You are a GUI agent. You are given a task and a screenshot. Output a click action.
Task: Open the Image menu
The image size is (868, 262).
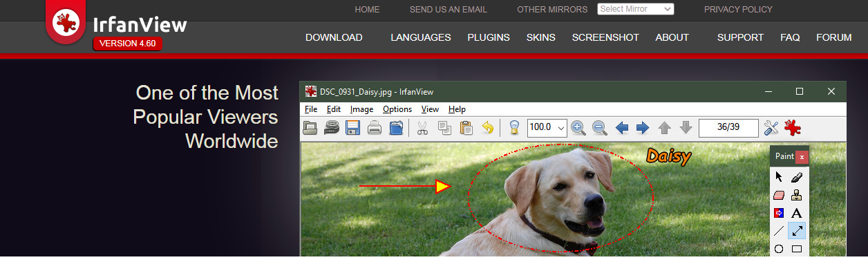point(361,109)
